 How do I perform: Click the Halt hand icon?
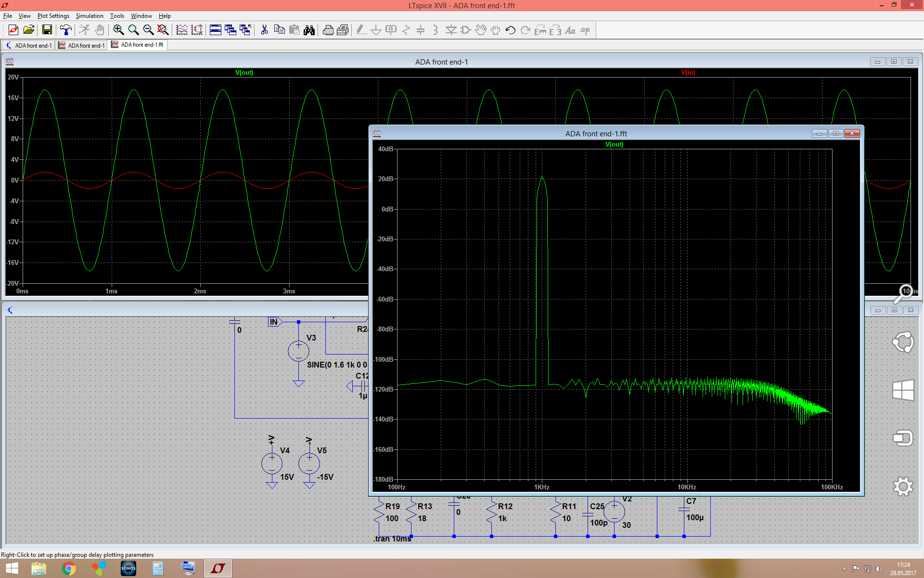pos(99,30)
